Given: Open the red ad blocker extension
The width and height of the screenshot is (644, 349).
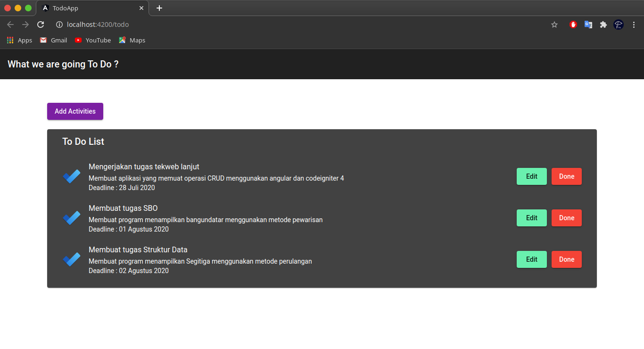Looking at the screenshot, I should tap(573, 25).
